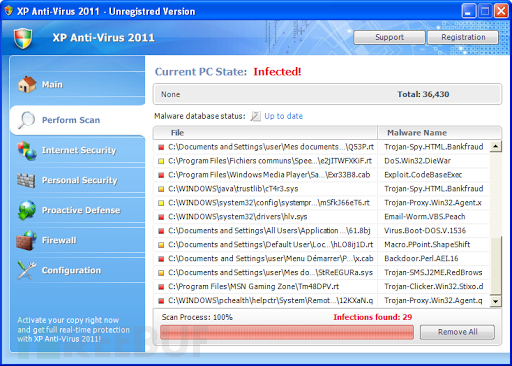The width and height of the screenshot is (512, 366).
Task: Click the house icon beside Main
Action: (x=27, y=84)
